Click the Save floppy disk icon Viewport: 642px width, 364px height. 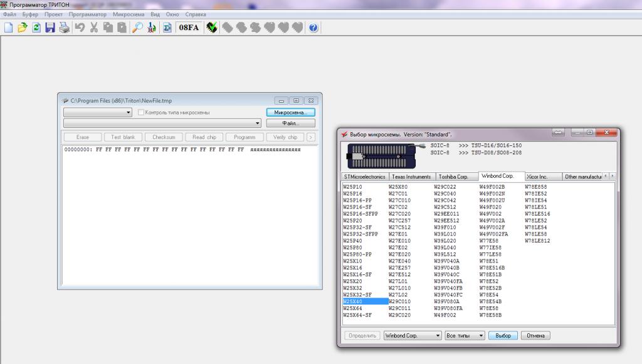50,28
